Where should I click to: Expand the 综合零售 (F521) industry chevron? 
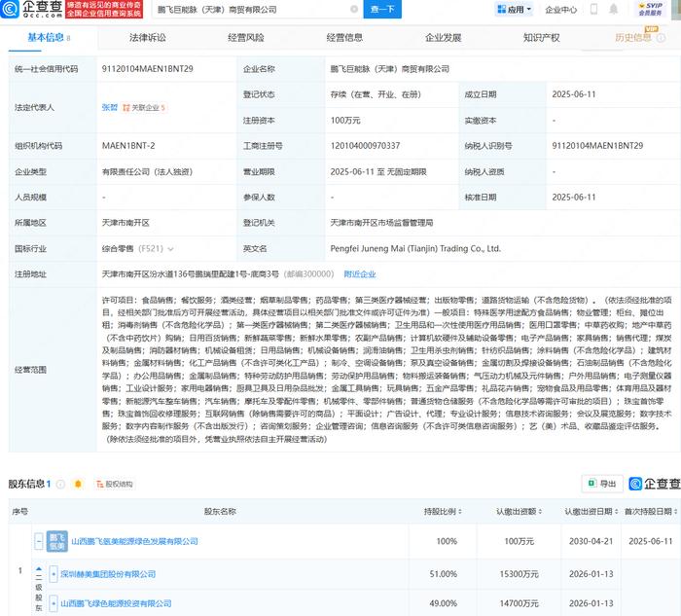pyautogui.click(x=170, y=249)
